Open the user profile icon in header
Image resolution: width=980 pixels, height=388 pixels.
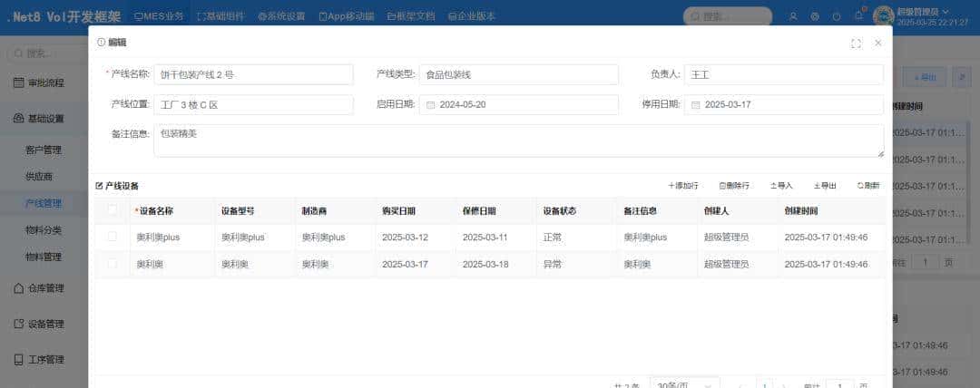pos(793,17)
